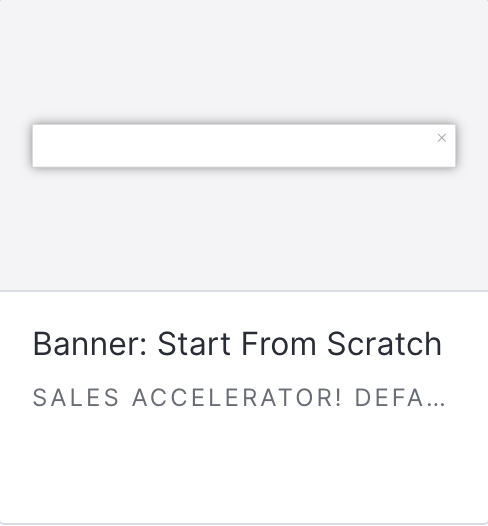
Task: Click the word From in the template title
Action: pyautogui.click(x=279, y=344)
